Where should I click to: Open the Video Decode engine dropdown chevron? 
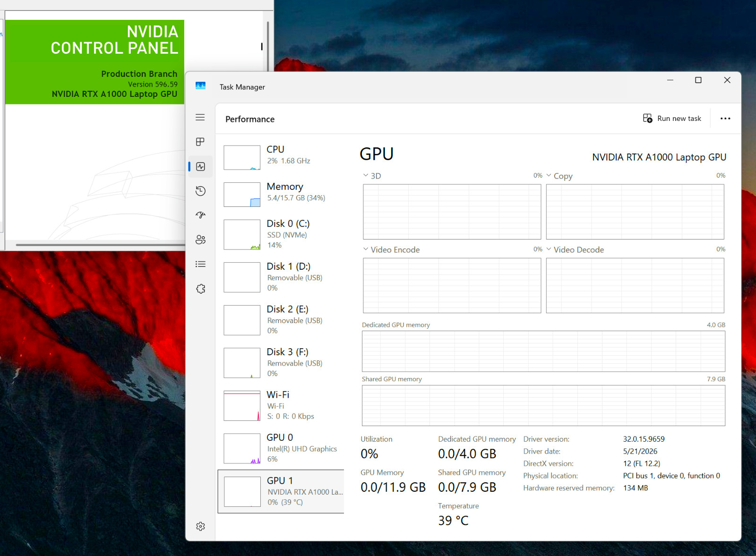click(x=549, y=249)
